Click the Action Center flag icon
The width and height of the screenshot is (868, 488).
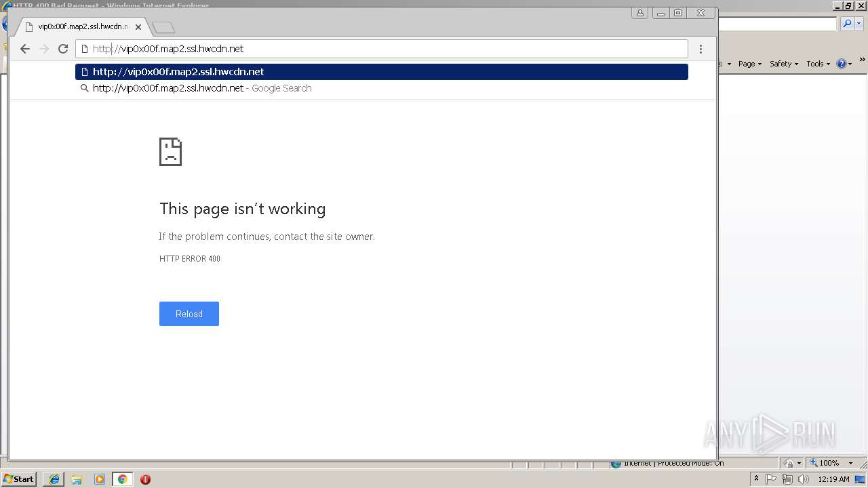(771, 479)
